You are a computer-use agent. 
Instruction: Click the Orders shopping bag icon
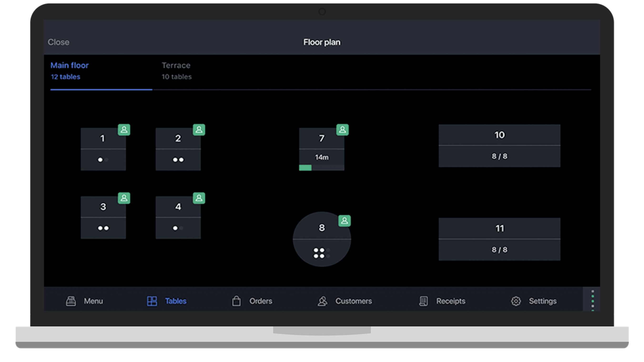[x=236, y=301]
